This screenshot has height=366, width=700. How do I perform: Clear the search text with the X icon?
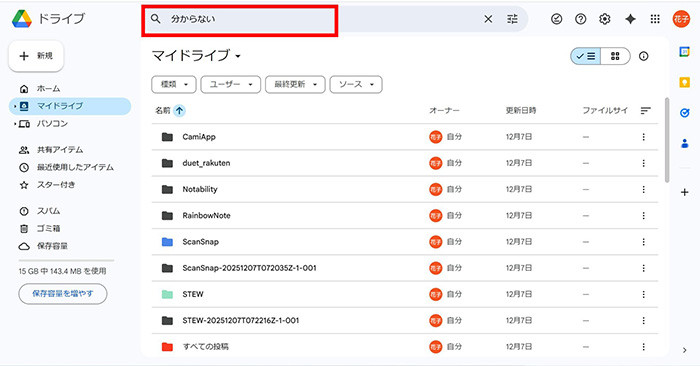[488, 19]
